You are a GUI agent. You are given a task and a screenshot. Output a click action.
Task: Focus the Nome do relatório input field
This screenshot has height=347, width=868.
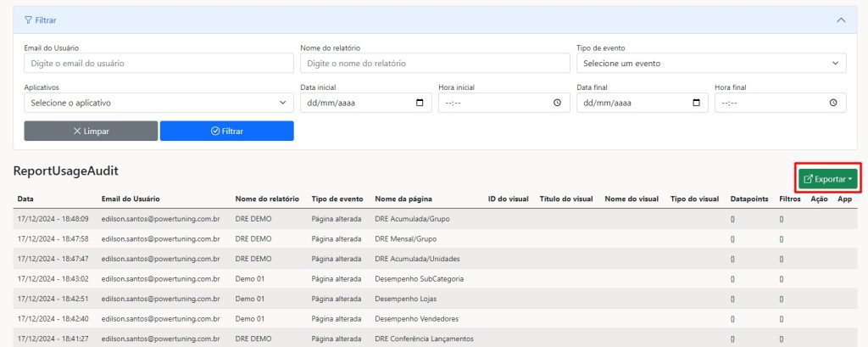point(435,64)
